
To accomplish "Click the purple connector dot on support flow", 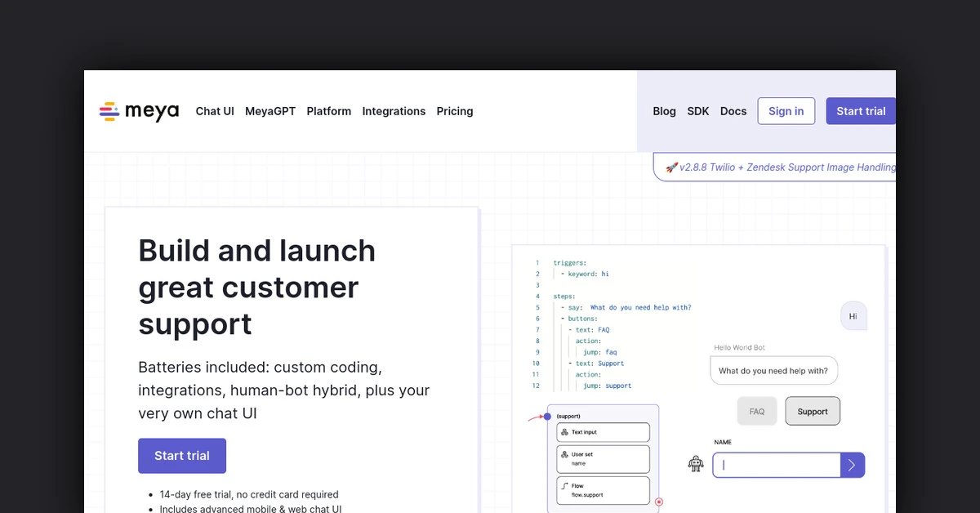I will coord(547,417).
